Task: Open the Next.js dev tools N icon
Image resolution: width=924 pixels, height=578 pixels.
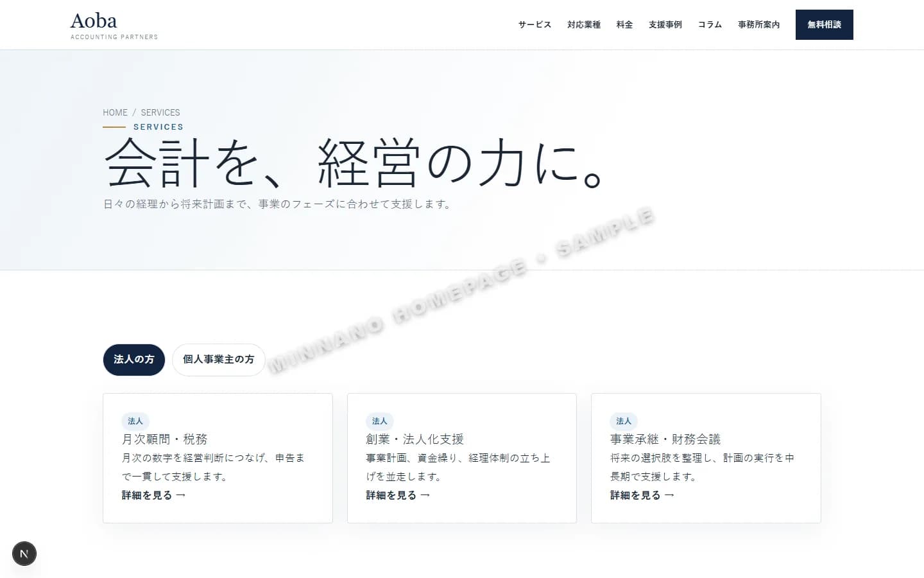Action: [24, 554]
